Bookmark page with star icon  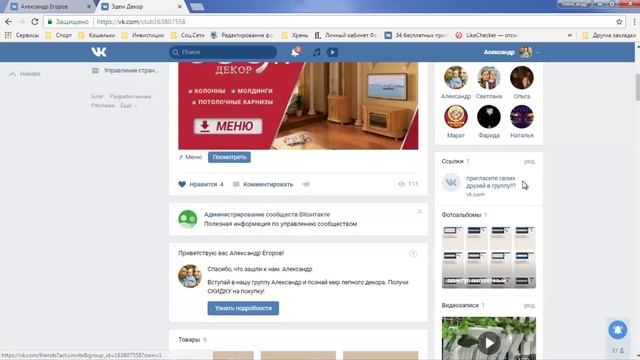click(619, 22)
